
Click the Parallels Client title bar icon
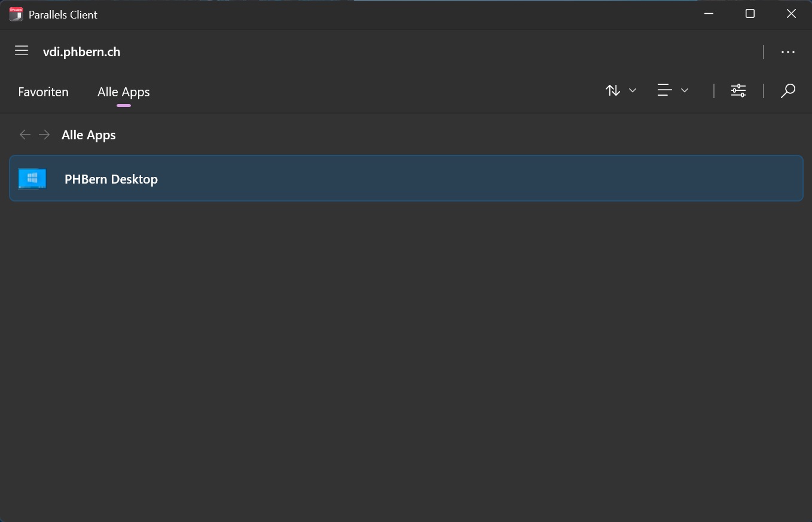pos(16,13)
